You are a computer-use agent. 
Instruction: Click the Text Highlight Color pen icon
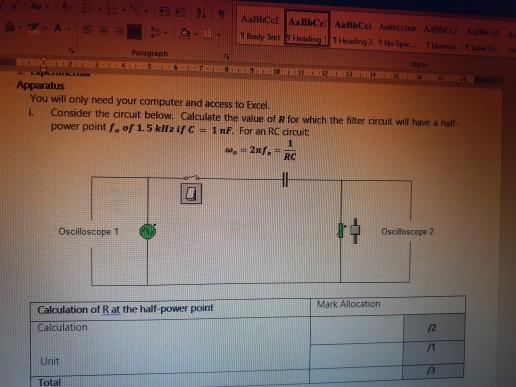click(x=33, y=27)
